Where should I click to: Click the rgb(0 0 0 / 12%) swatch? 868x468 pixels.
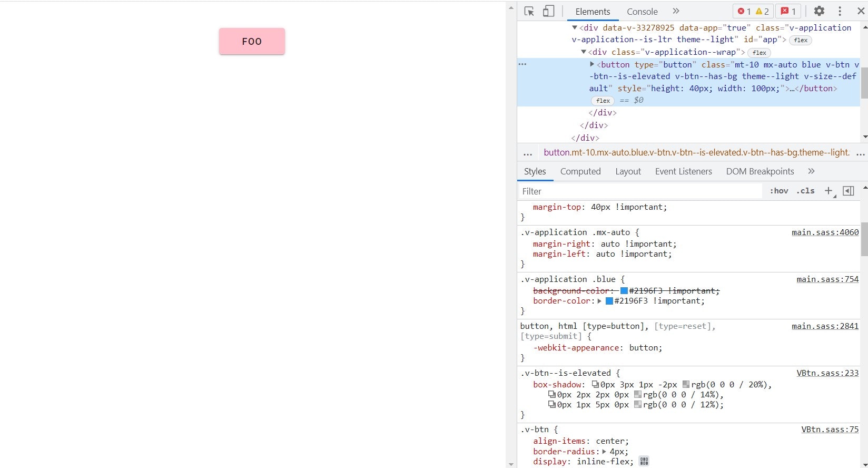(638, 405)
